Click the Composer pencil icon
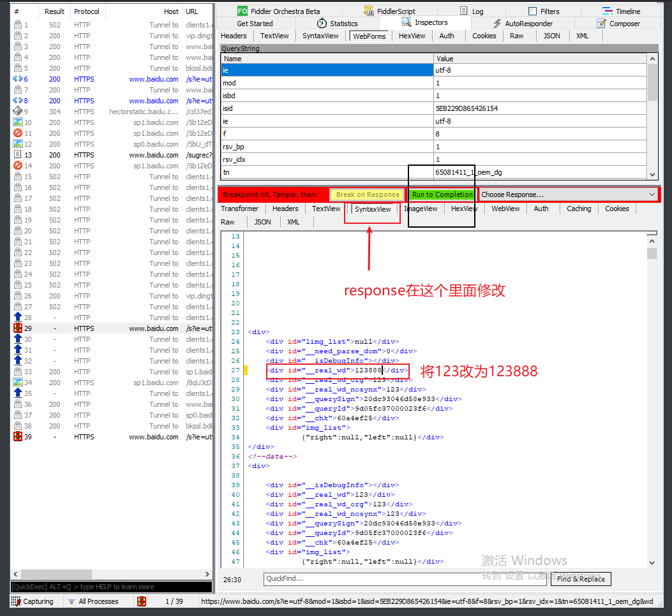Screen dimensions: 672x616 pos(602,24)
